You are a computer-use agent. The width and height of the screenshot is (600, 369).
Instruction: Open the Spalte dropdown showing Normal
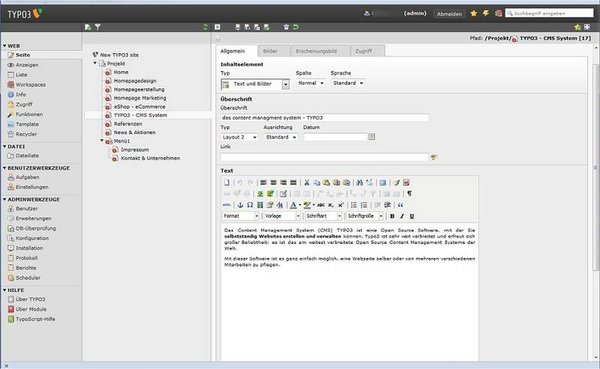click(x=311, y=83)
